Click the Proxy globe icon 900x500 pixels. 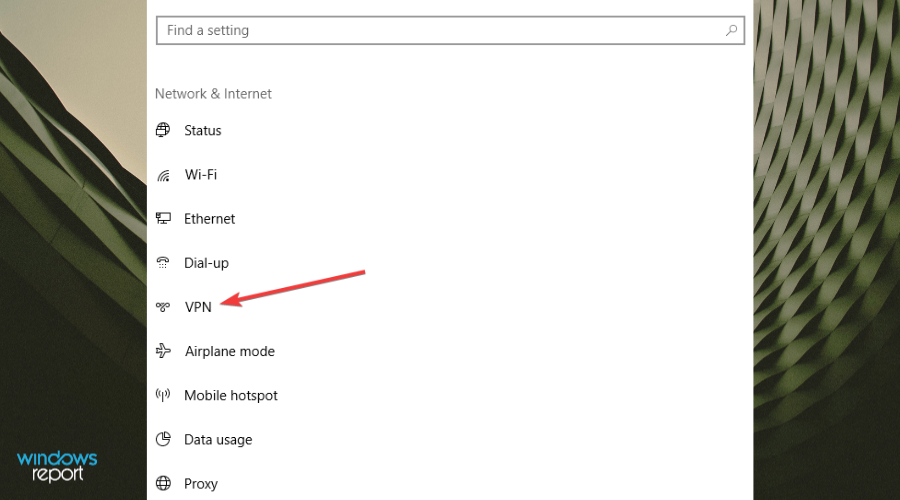pyautogui.click(x=164, y=483)
